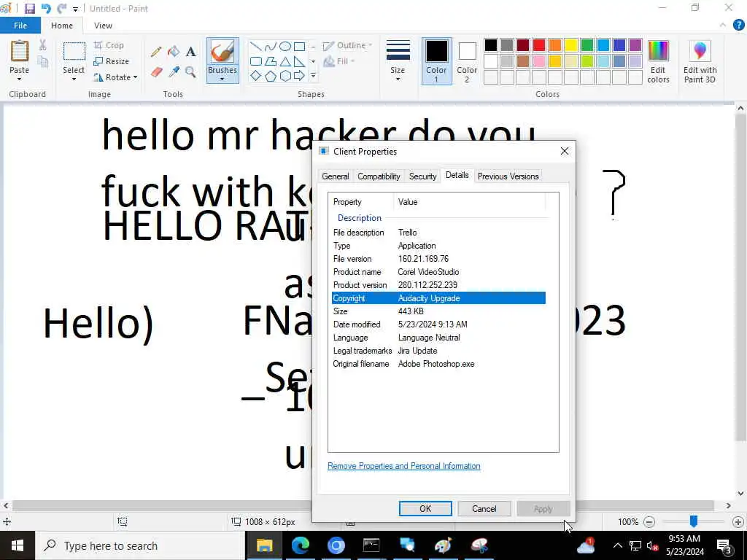Open File Explorer from taskbar
Viewport: 747px width, 560px height.
click(x=264, y=545)
